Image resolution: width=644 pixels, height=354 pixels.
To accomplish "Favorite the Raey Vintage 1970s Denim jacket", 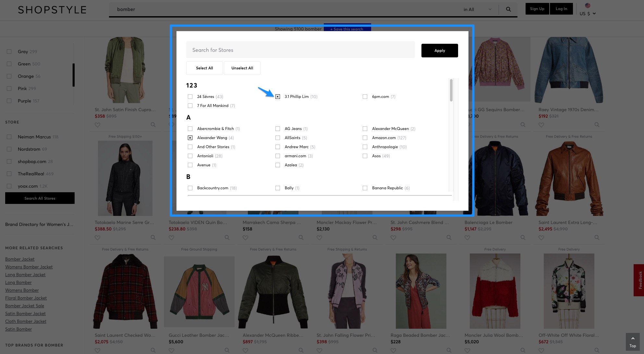I will tap(541, 125).
